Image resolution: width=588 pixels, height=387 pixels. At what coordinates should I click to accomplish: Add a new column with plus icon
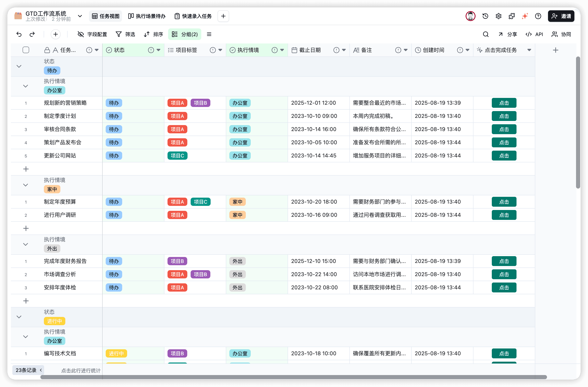click(x=556, y=50)
